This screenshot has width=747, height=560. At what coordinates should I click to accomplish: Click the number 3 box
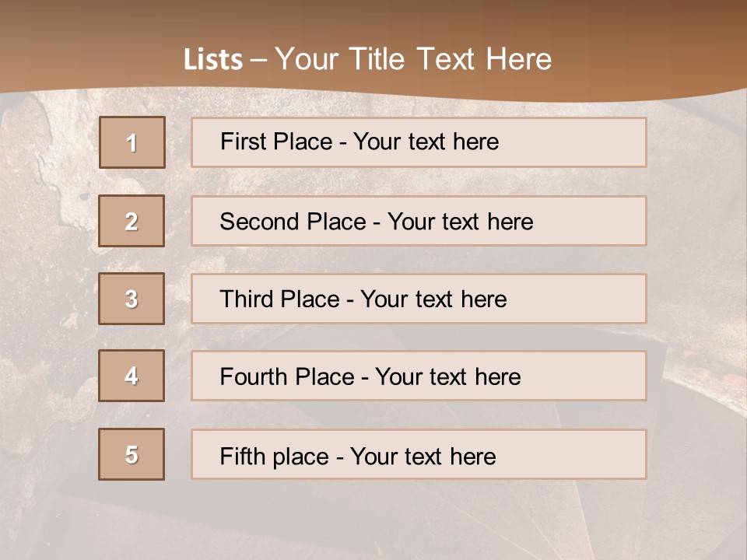[x=132, y=299]
